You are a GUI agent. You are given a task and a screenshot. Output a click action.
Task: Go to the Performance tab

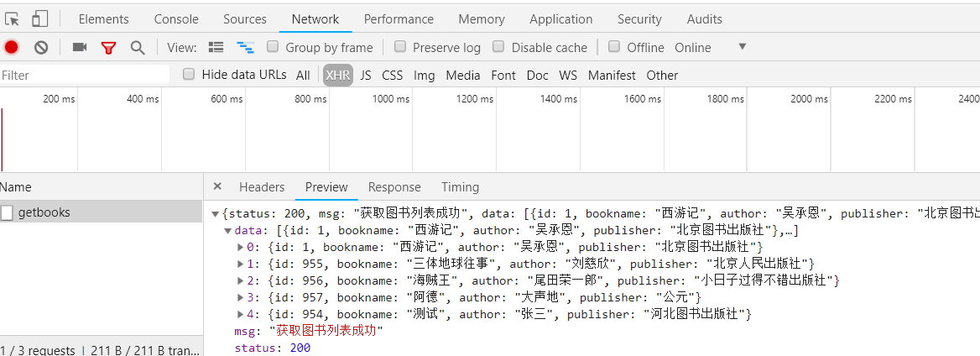tap(399, 19)
